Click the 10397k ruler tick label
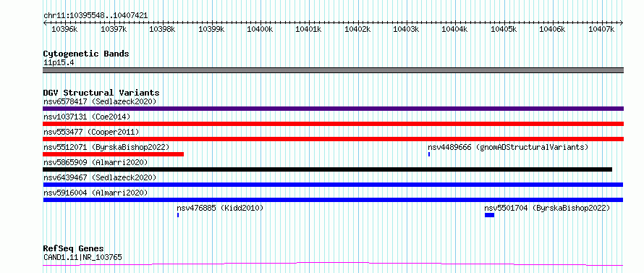Screen dimensions: 644x273 pyautogui.click(x=114, y=29)
